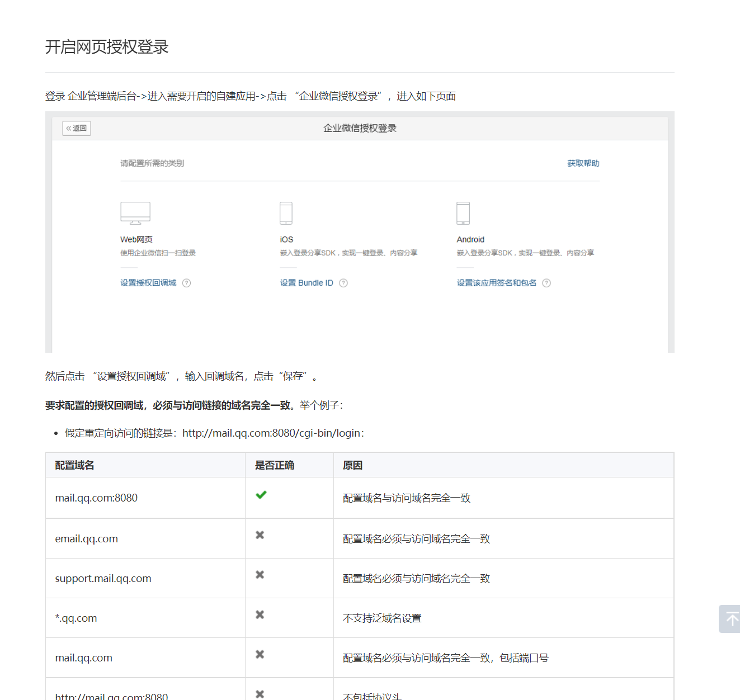Click the 是否正确 column header
The image size is (740, 700).
tap(274, 465)
